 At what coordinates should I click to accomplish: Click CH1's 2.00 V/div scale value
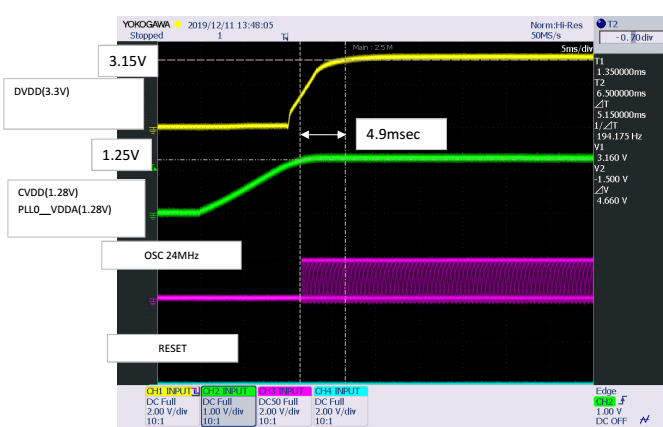coord(167,411)
